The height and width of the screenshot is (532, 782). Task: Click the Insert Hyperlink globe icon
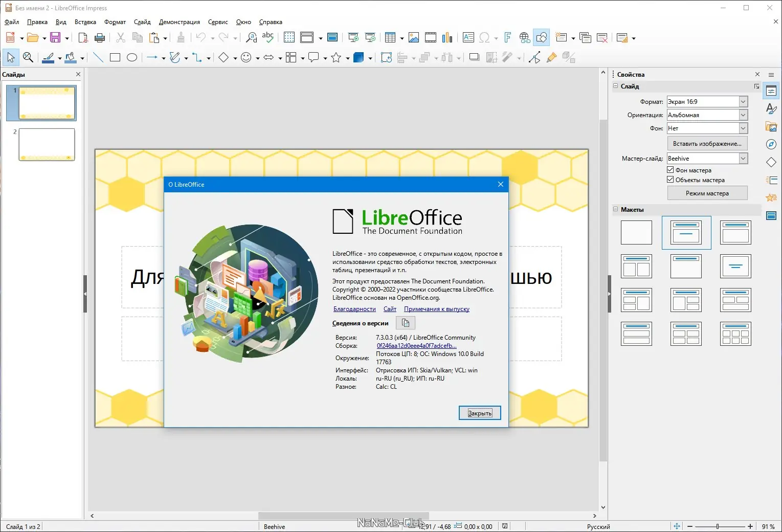(524, 37)
